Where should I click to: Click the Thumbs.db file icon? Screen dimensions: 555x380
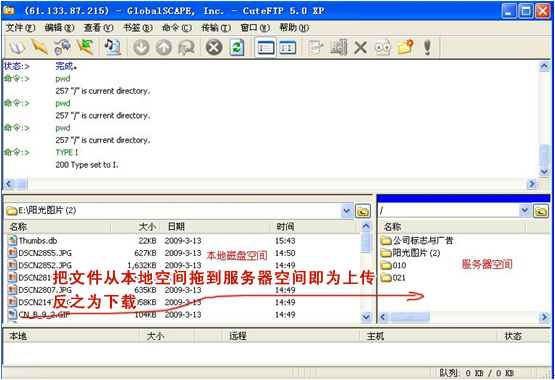point(12,241)
